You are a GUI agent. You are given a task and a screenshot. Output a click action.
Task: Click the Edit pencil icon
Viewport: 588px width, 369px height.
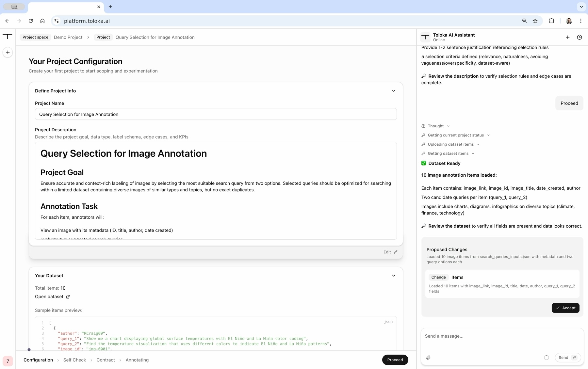tap(396, 252)
